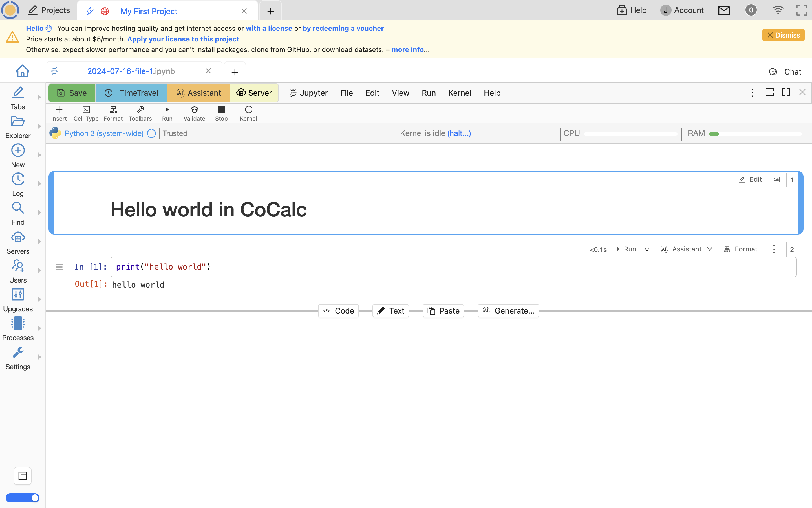Expand the Tabs flyout arrow
This screenshot has height=508, width=812.
coord(39,97)
